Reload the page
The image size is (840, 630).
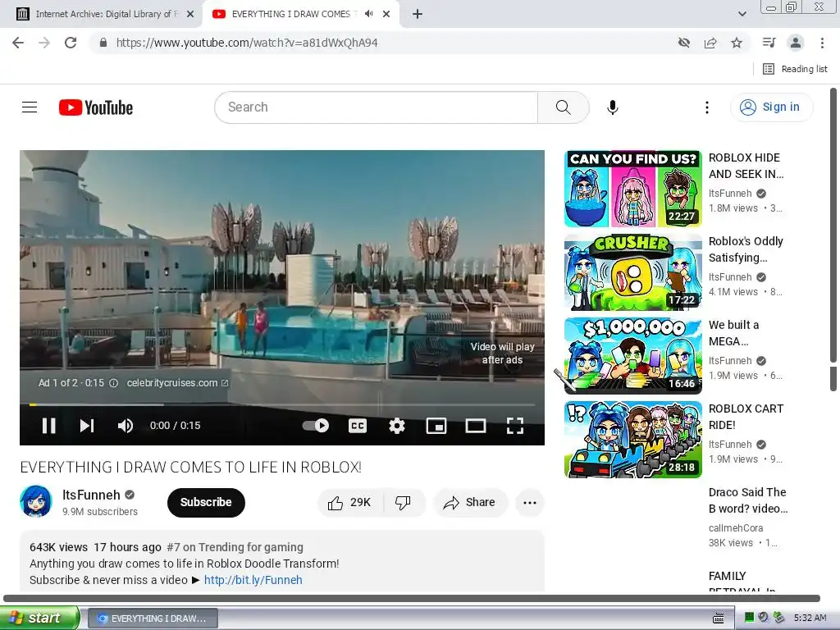coord(71,43)
